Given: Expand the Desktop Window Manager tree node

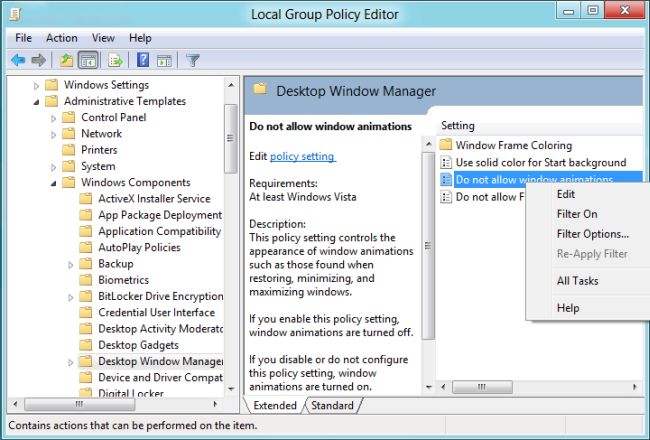Looking at the screenshot, I should [70, 362].
